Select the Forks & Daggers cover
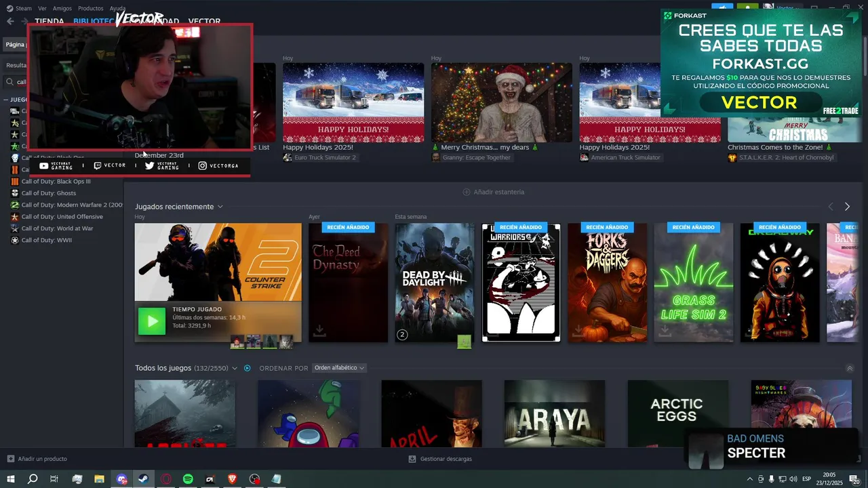Image resolution: width=868 pixels, height=488 pixels. 607,283
